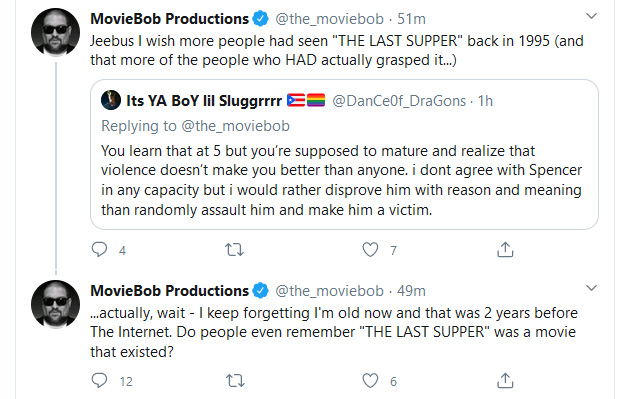Open the 51m timestamp link
Viewport: 635px width, 399px height.
411,19
